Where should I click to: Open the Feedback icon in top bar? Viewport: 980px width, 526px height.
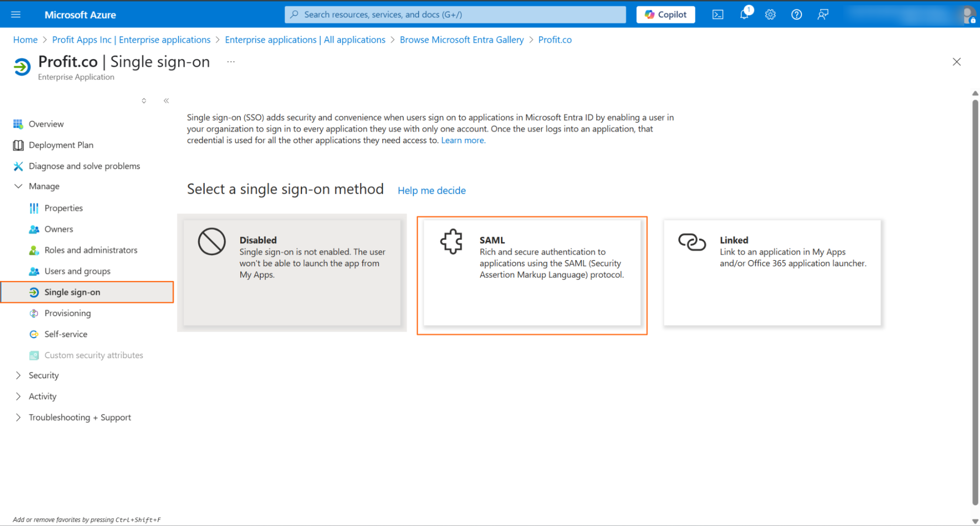pos(823,15)
